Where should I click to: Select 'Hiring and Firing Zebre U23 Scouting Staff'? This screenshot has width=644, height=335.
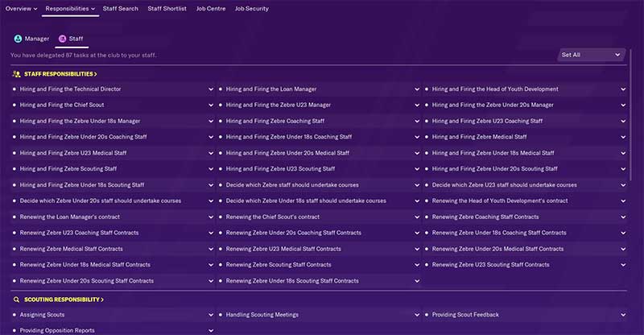[x=280, y=169]
